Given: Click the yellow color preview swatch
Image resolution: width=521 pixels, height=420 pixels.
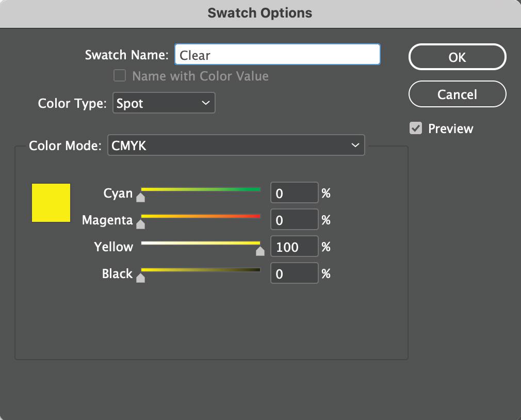Looking at the screenshot, I should pyautogui.click(x=51, y=203).
